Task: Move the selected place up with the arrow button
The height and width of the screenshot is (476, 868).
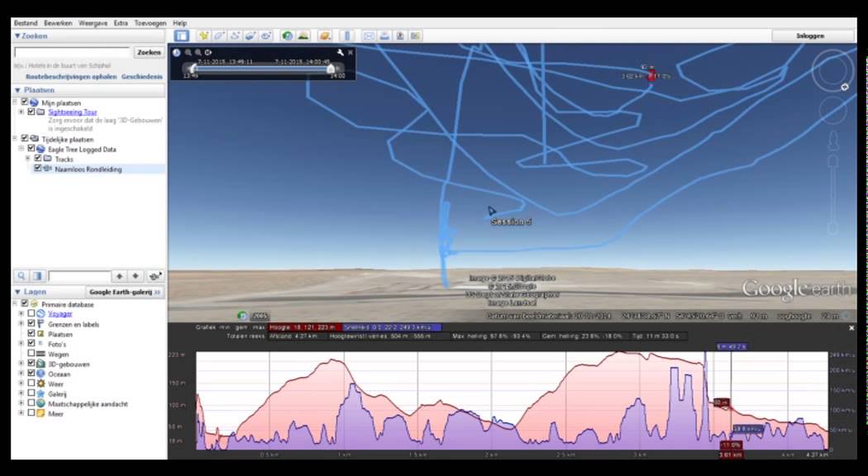Action: [119, 276]
